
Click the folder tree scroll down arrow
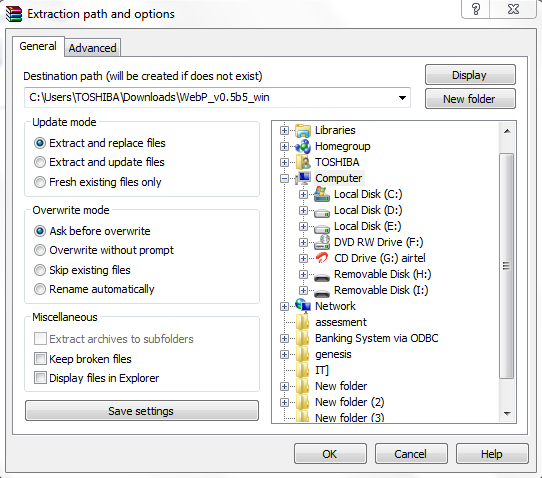(x=507, y=413)
